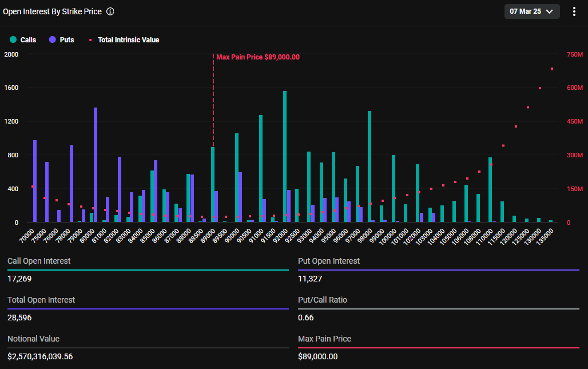Click the Max Pain Price label below the chart

(325, 339)
